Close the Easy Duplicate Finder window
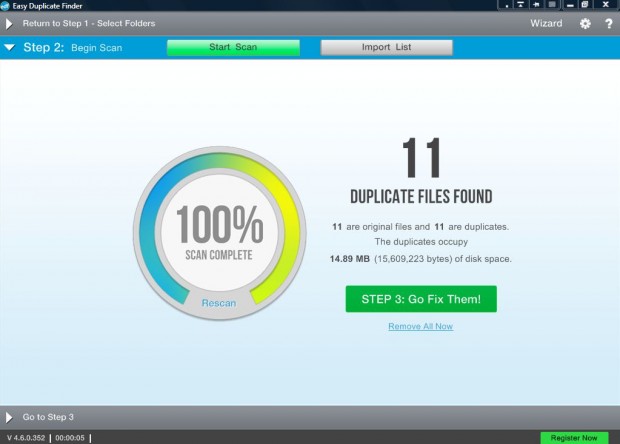Image resolution: width=620 pixels, height=444 pixels. (x=605, y=5)
